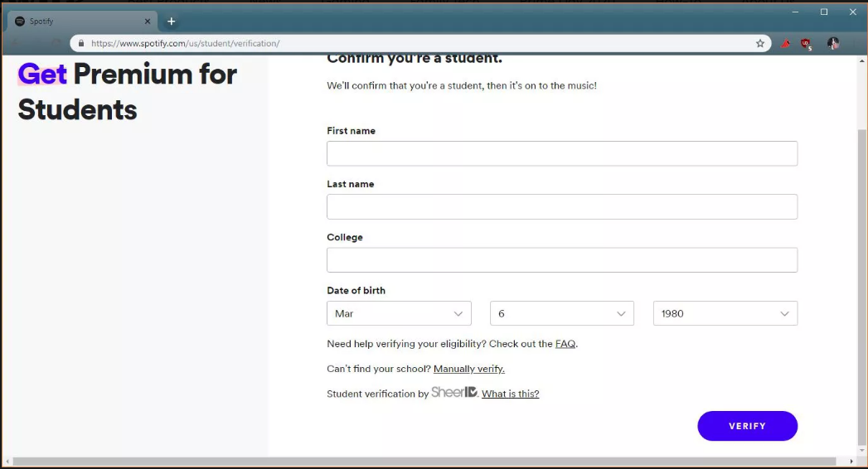Click the padlock site security icon
Viewport: 868px width, 469px height.
81,43
